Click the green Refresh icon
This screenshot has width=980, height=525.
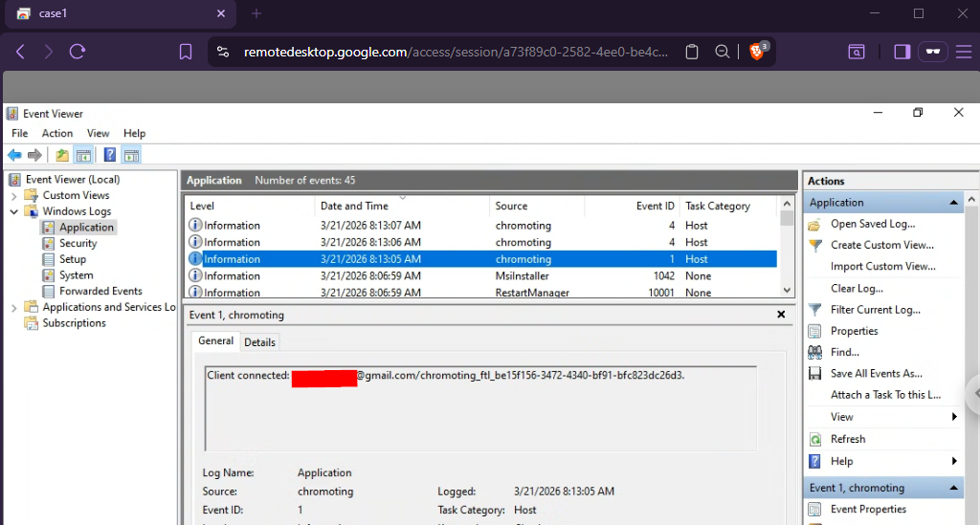pos(815,440)
